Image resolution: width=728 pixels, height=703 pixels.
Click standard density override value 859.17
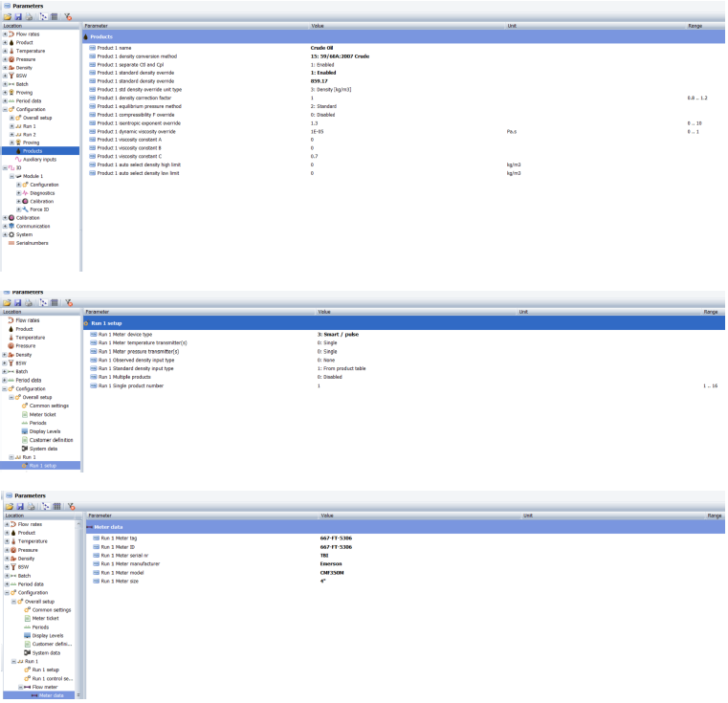(x=319, y=81)
